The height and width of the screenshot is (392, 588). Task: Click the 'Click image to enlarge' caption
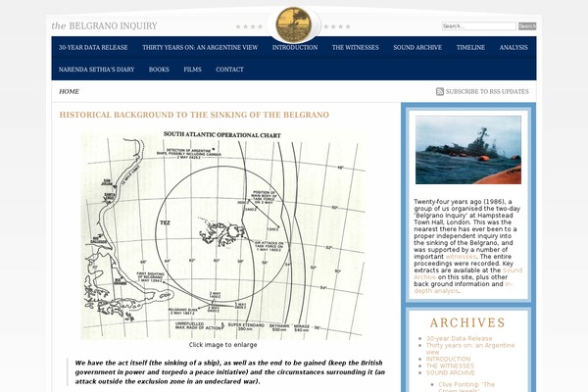pos(222,345)
